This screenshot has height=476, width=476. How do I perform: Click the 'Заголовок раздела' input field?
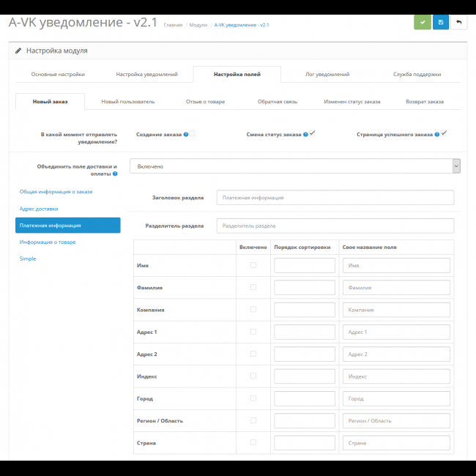(x=335, y=198)
